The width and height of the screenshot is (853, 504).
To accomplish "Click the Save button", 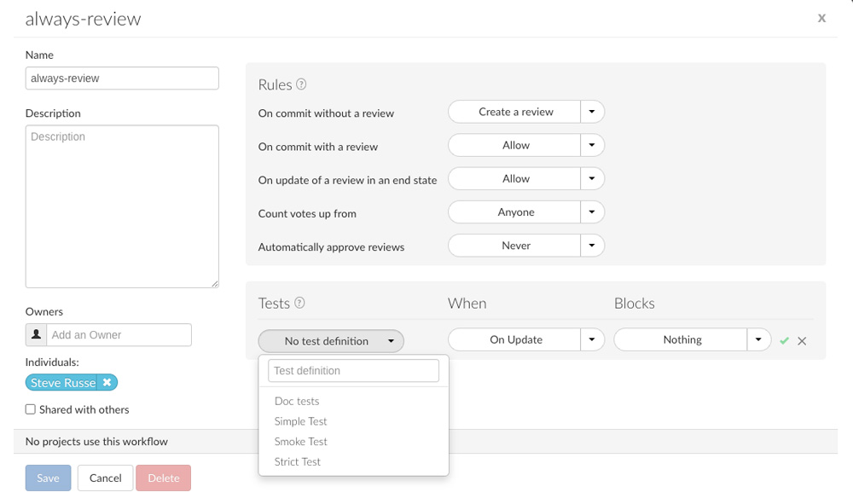I will click(x=48, y=478).
